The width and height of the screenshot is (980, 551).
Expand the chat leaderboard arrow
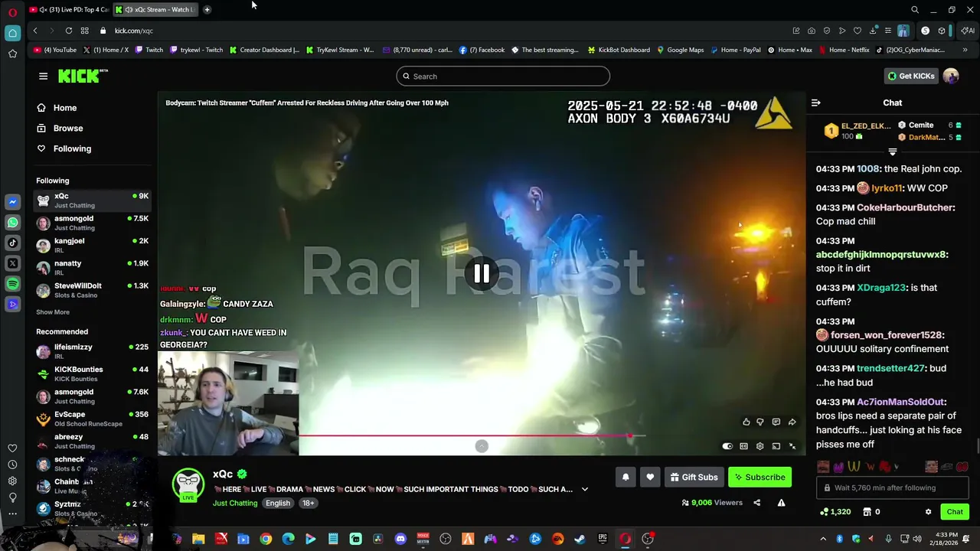(893, 152)
